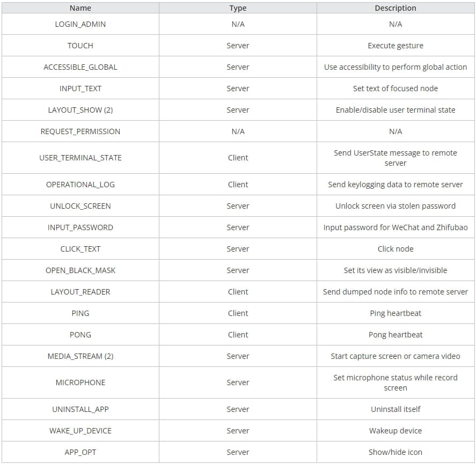
Task: Click the 'Unlock screen via stolen password' description
Action: click(396, 206)
